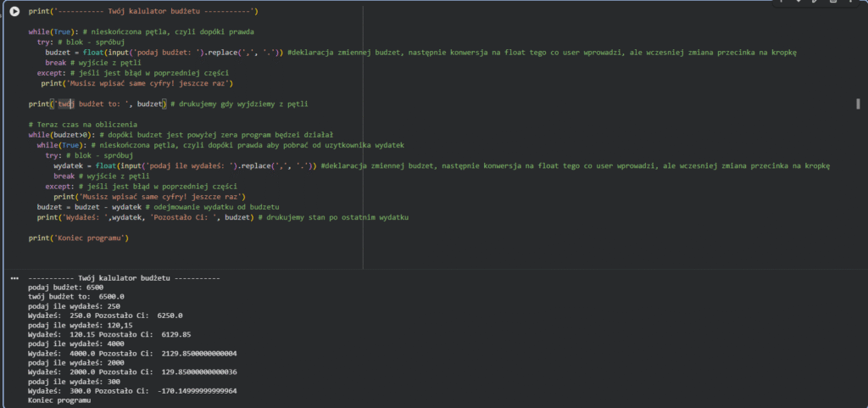Place cursor at highlighted 'twój' string

click(x=67, y=104)
